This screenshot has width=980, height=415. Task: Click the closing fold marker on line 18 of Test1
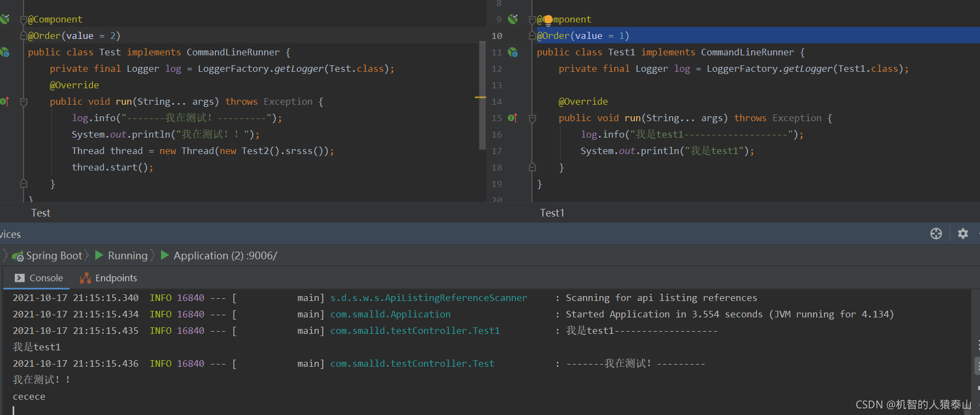(x=532, y=167)
